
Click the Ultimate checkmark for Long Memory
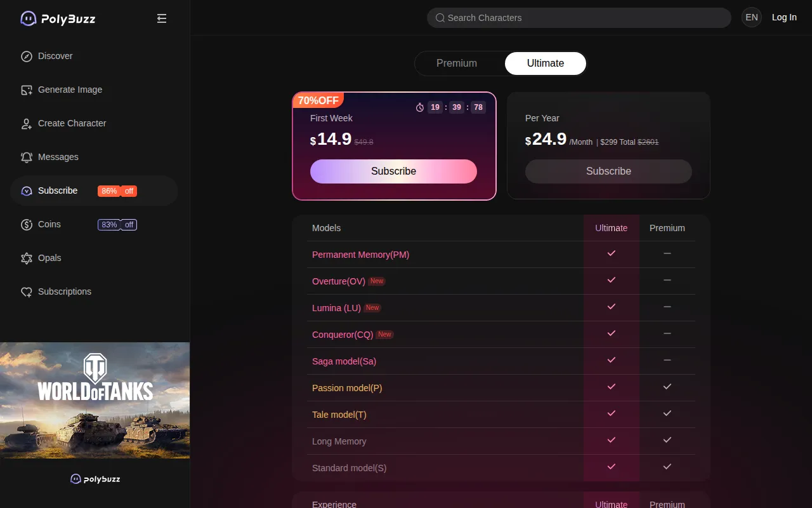(612, 440)
